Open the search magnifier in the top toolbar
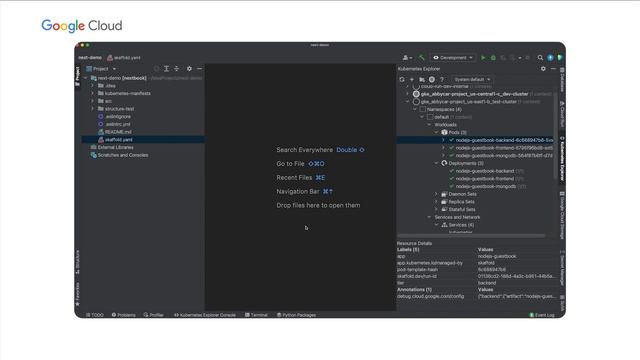The image size is (640, 360). (540, 58)
